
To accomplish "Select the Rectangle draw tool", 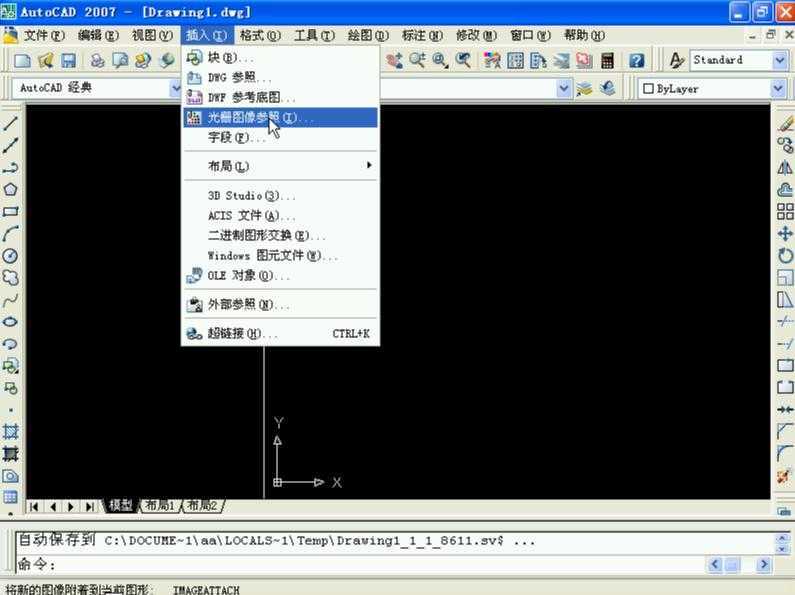I will tap(11, 211).
